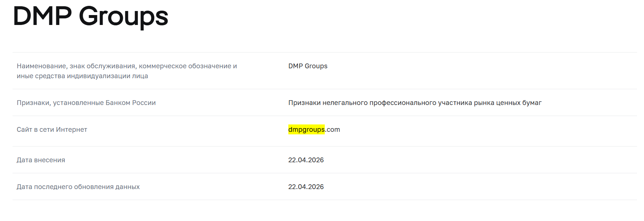Click the date value beside "Дата внесения"
Image resolution: width=644 pixels, height=221 pixels.
click(x=306, y=160)
